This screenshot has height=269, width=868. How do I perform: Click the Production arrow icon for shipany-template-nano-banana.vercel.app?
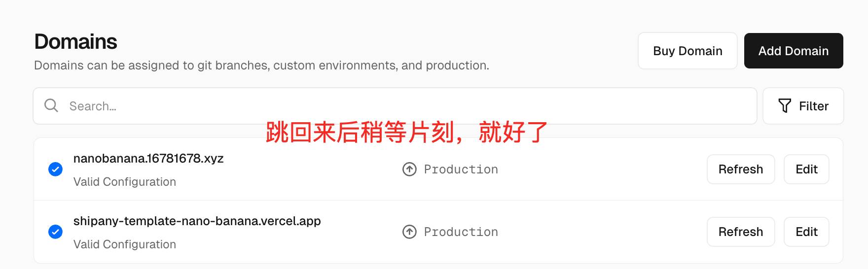pyautogui.click(x=409, y=232)
